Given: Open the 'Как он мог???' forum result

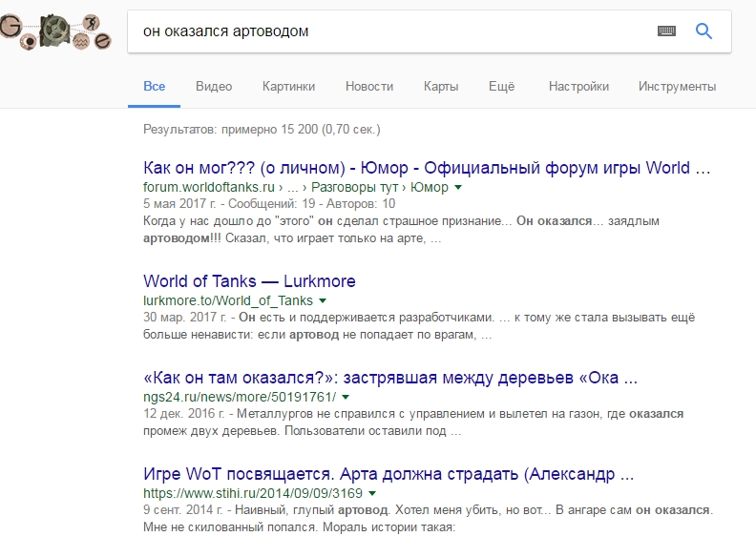Looking at the screenshot, I should coord(428,168).
